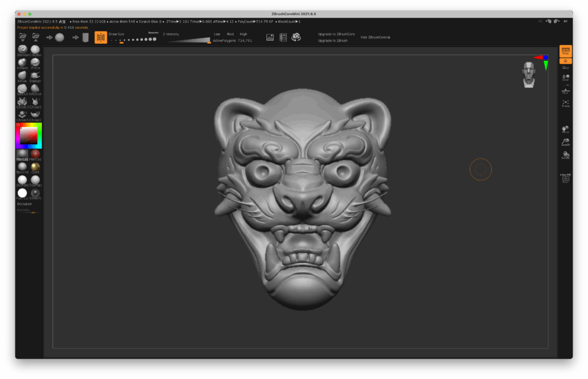Click the open project folder icon
588x379 pixels.
[23, 37]
